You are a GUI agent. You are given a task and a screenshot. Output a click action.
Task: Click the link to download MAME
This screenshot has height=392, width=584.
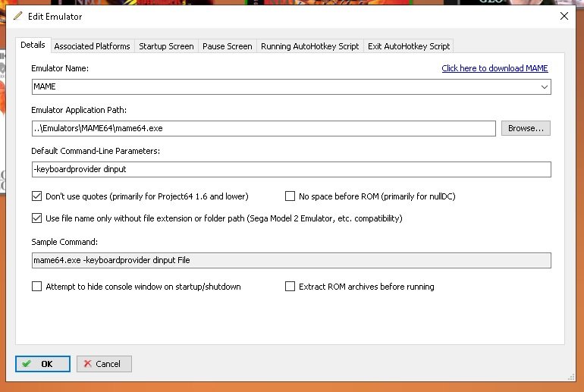click(495, 68)
